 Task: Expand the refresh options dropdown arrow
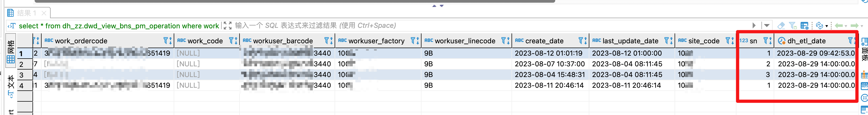tap(826, 26)
